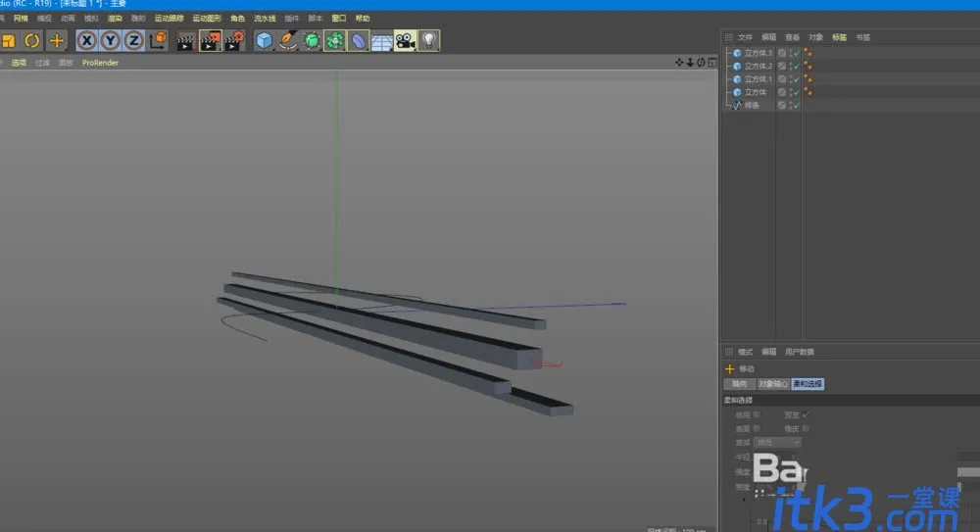Select the Spline Pen tool

[x=287, y=40]
